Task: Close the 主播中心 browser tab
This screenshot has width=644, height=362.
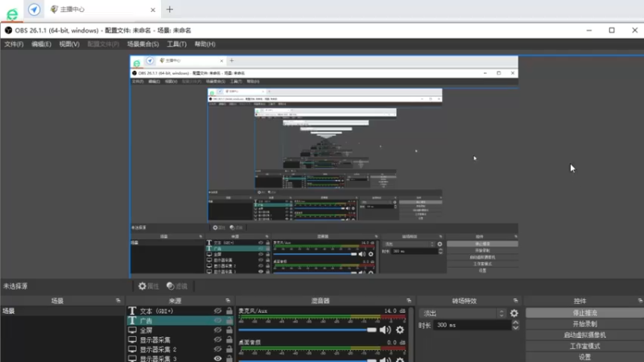Action: click(153, 10)
